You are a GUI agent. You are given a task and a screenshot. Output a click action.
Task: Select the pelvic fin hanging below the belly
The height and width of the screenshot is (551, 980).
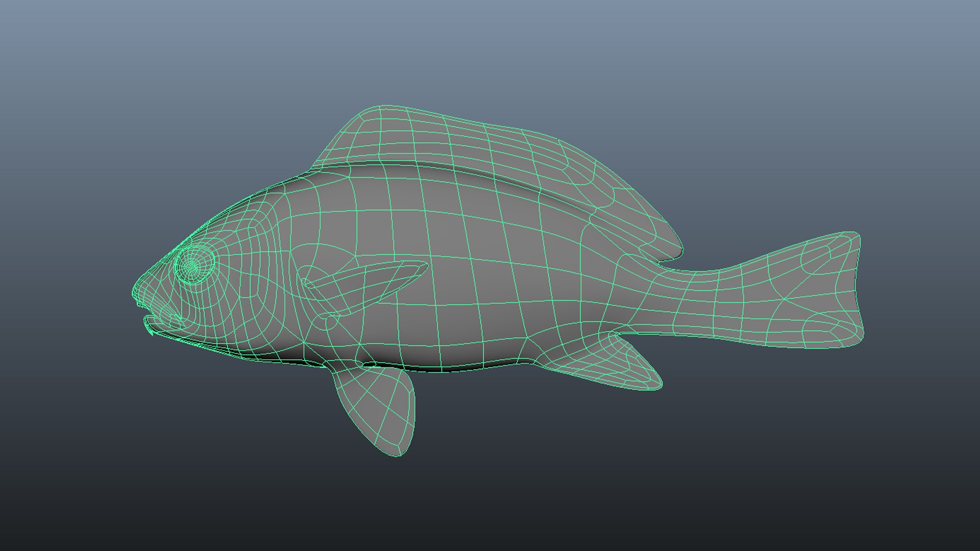(380, 408)
